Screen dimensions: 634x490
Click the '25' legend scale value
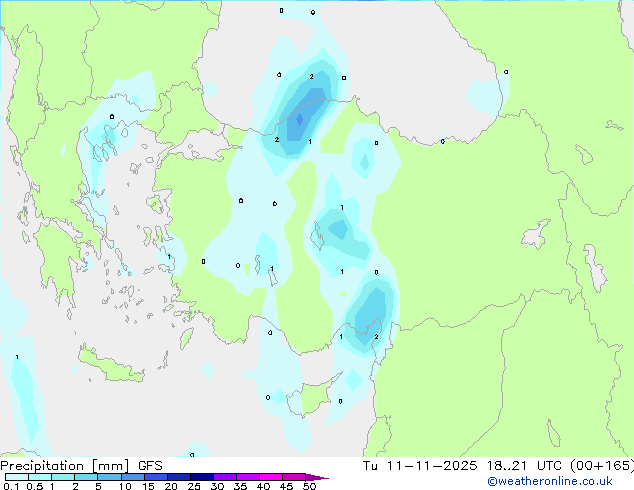click(x=194, y=486)
